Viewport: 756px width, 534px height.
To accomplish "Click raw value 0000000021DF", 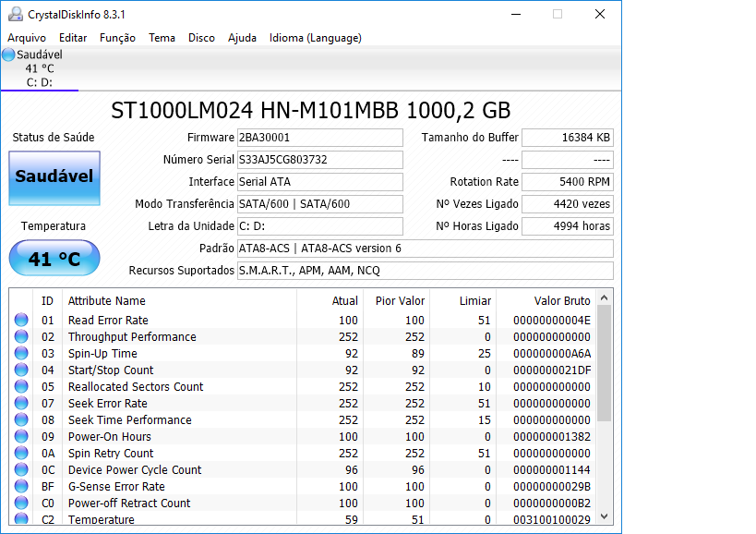I will click(x=552, y=370).
